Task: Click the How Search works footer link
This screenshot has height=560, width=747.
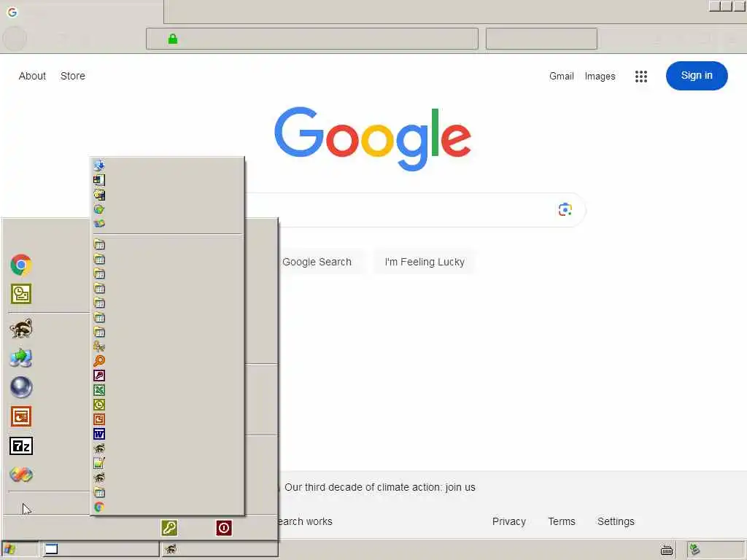Action: (x=306, y=521)
